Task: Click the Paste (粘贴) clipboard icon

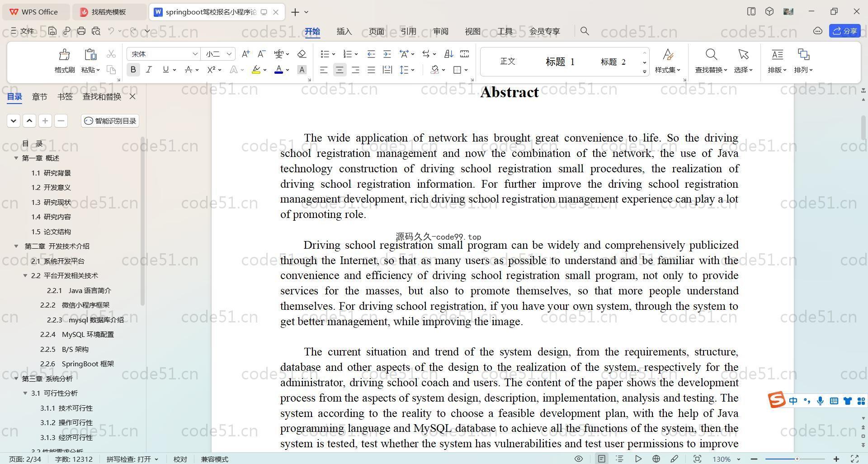Action: coord(90,55)
